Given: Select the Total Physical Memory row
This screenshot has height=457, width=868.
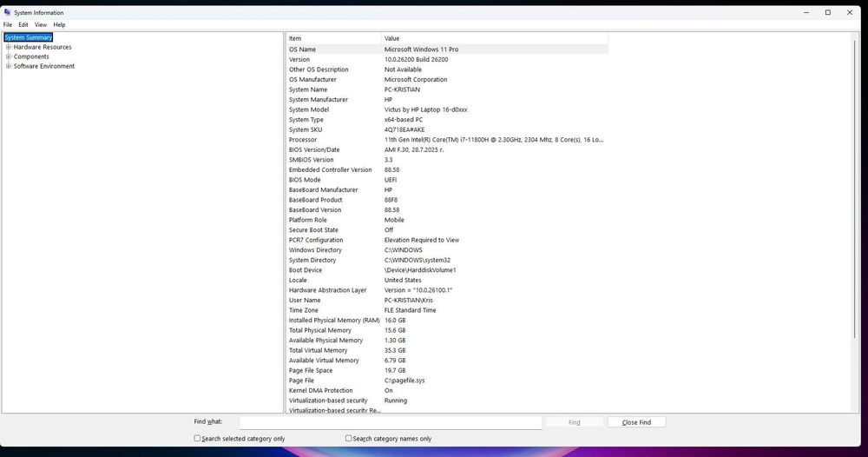Looking at the screenshot, I should [447, 330].
